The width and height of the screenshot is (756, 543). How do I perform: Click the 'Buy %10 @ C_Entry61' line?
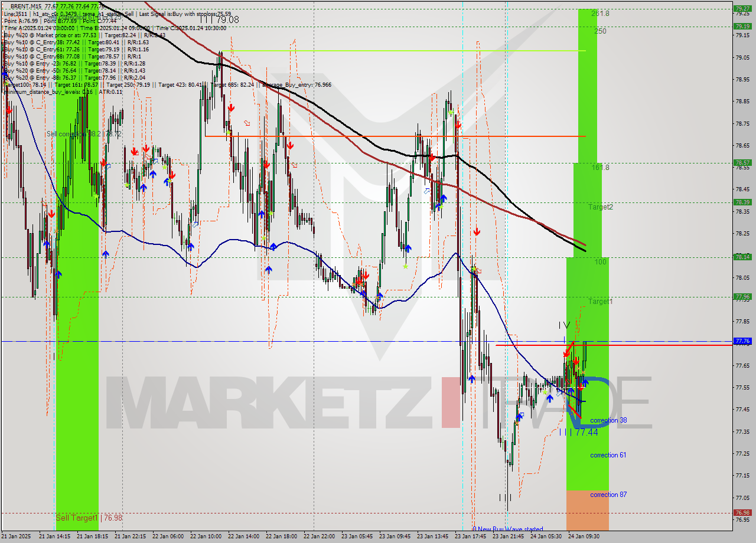click(76, 49)
